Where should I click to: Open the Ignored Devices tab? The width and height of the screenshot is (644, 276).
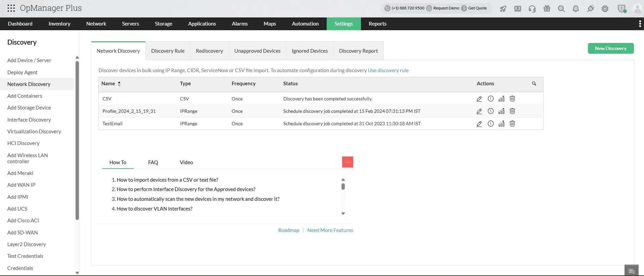310,51
